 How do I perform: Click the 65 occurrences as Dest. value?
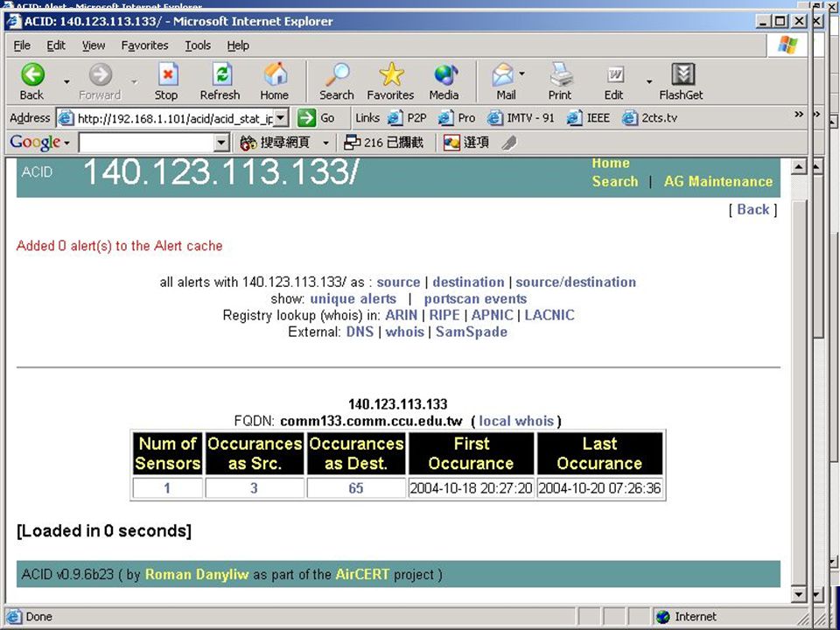[356, 488]
